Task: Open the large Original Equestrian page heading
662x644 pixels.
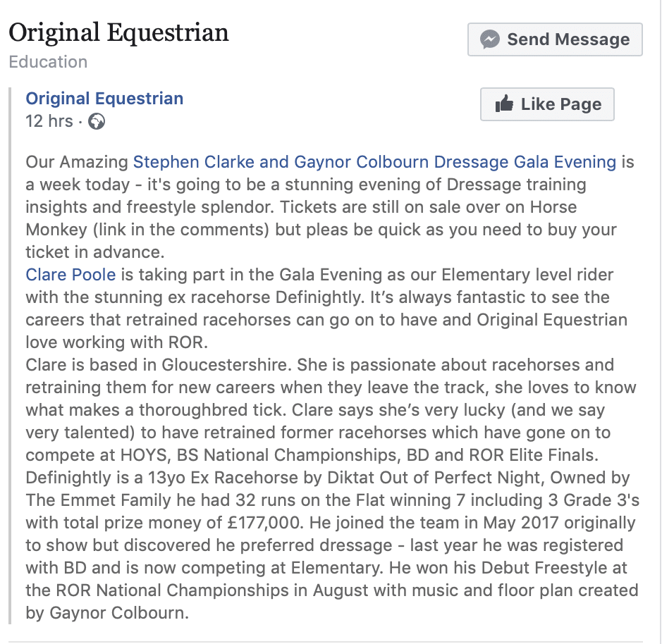Action: pyautogui.click(x=118, y=32)
